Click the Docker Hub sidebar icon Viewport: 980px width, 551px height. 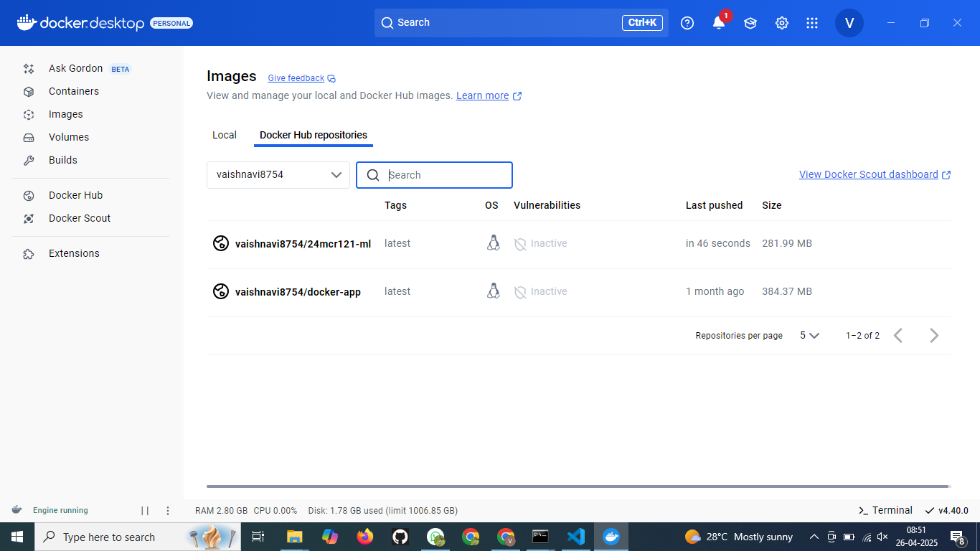[x=29, y=196]
